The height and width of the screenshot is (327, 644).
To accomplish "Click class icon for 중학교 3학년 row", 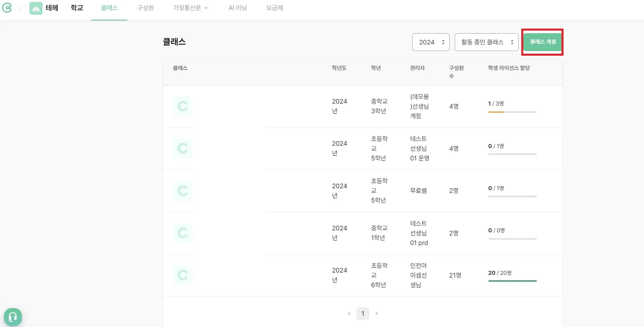I will pos(183,106).
